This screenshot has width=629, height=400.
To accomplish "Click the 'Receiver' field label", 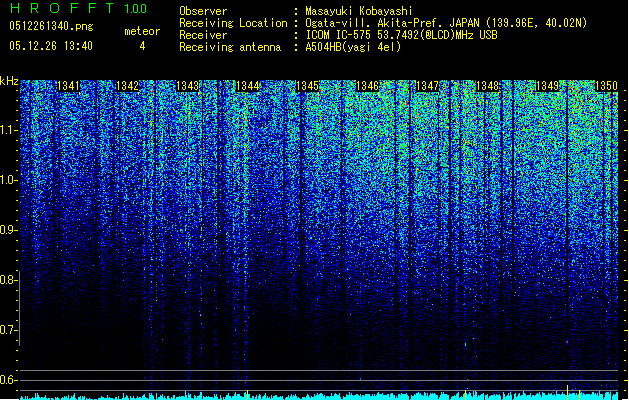I will coord(203,35).
